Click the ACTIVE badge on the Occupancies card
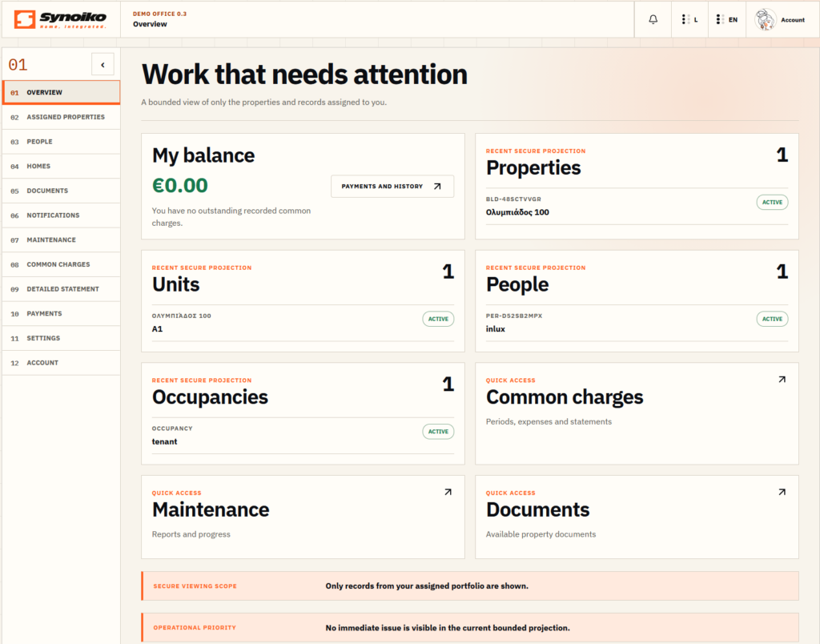This screenshot has width=820, height=644. point(438,432)
